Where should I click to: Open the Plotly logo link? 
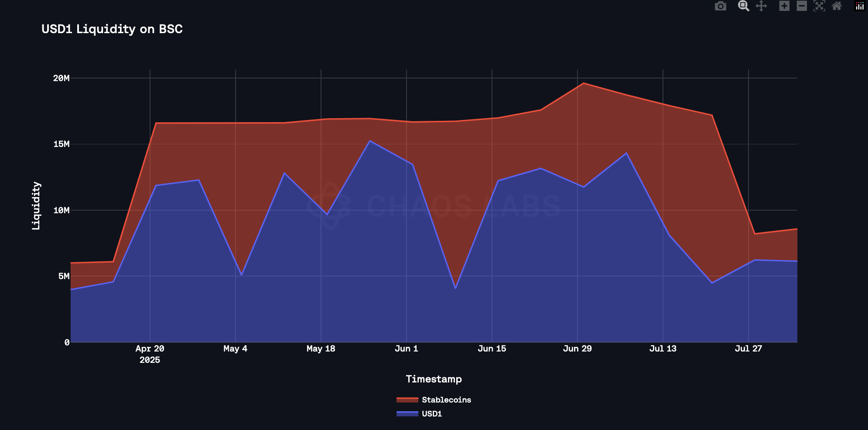pyautogui.click(x=860, y=6)
